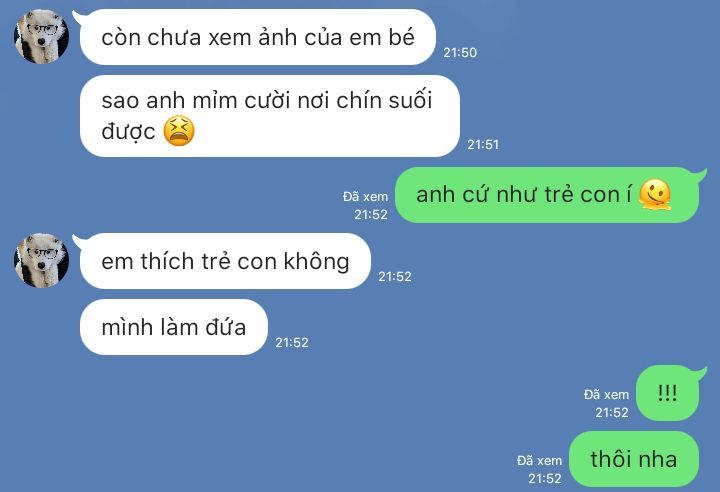The width and height of the screenshot is (720, 492).
Task: Select message 'sao anh mỉm cười nơi chín suối được'
Action: (270, 116)
